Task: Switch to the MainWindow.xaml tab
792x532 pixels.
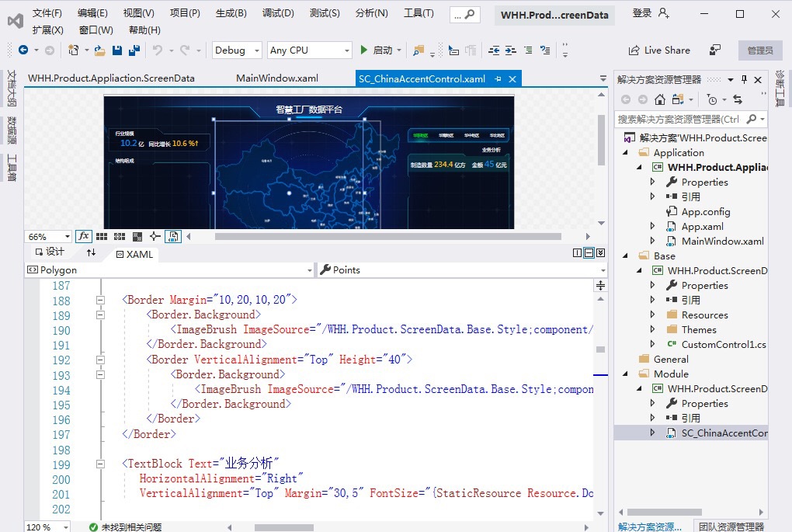Action: pyautogui.click(x=277, y=78)
